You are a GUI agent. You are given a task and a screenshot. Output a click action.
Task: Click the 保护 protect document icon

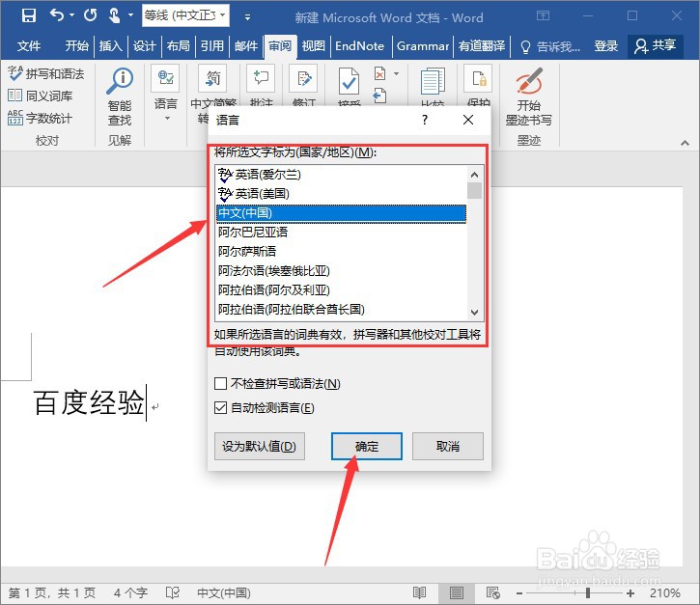coord(478,78)
